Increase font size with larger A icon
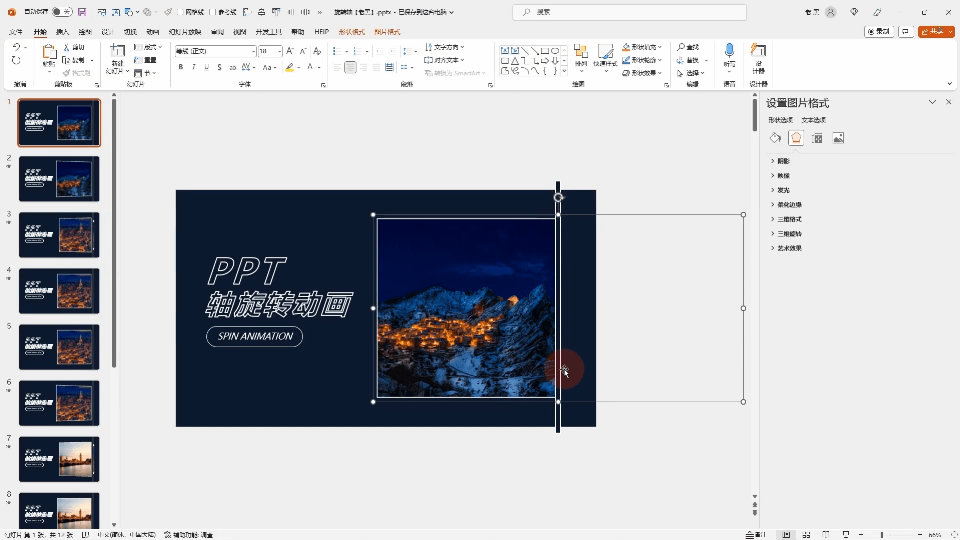 click(290, 51)
